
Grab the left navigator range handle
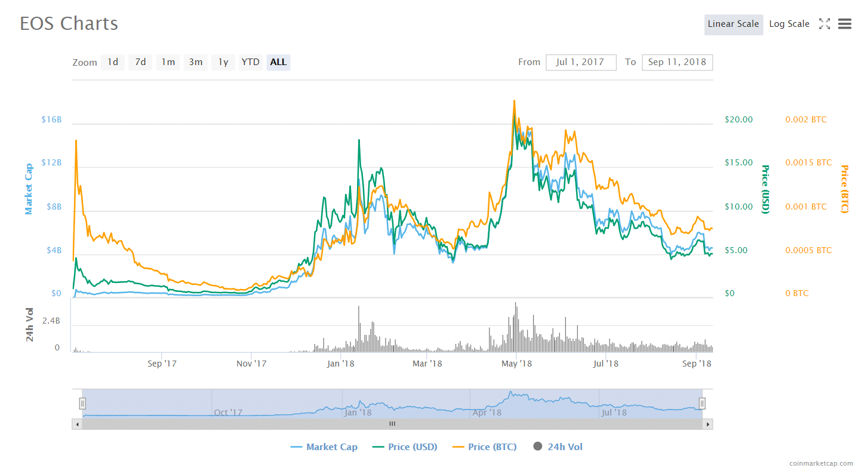pos(83,404)
